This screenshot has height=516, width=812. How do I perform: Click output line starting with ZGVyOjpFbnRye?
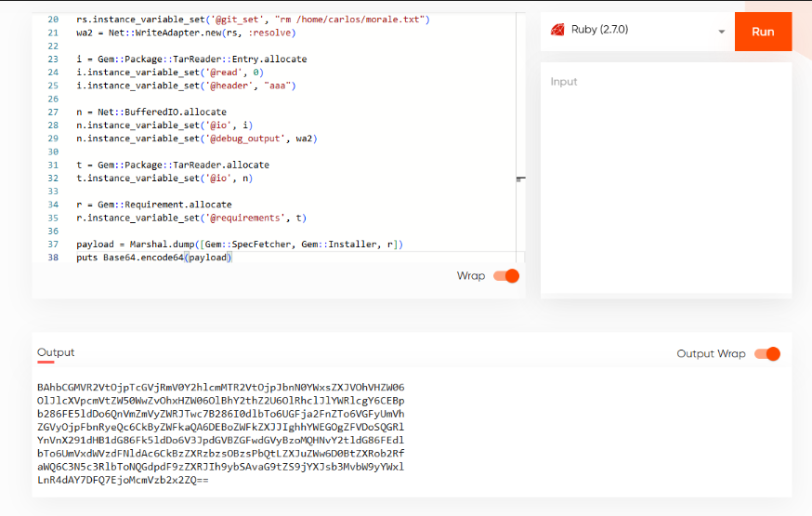(220, 428)
